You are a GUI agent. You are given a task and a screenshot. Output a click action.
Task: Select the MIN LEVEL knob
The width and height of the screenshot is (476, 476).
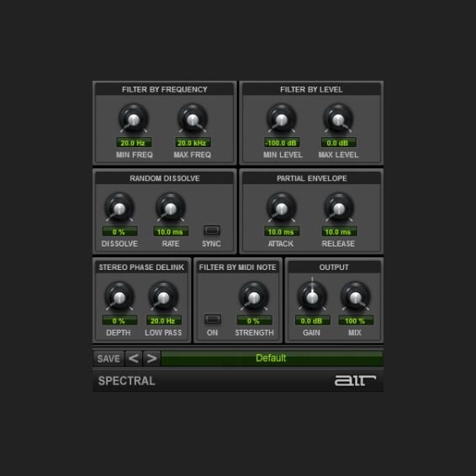[x=282, y=119]
